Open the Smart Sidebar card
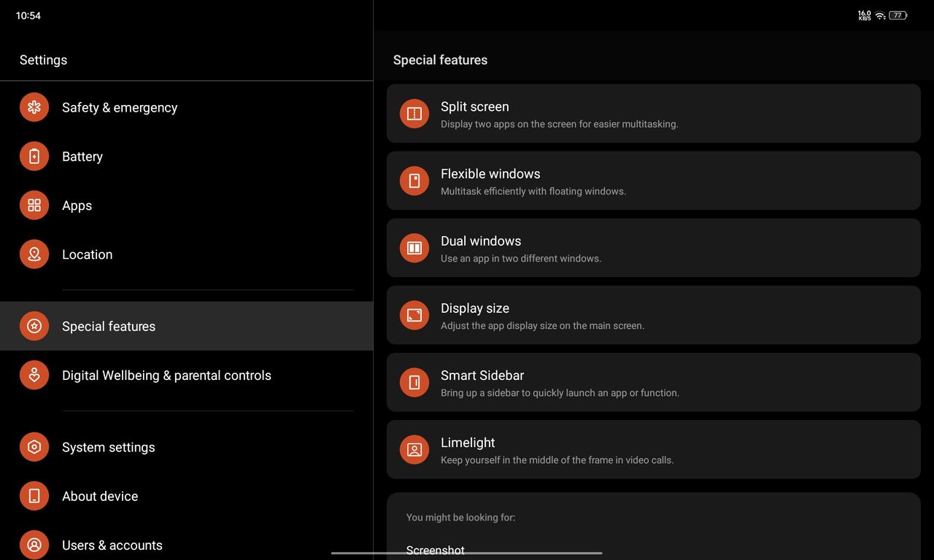 [x=653, y=382]
